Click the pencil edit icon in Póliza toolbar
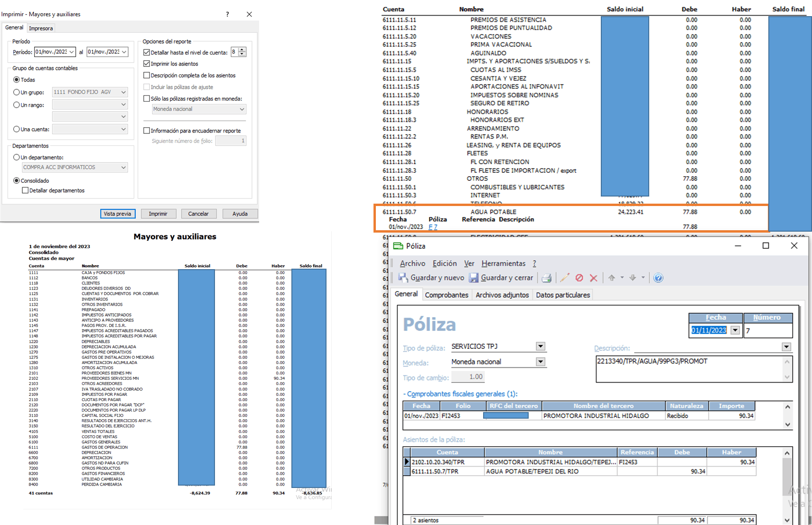Image resolution: width=812 pixels, height=525 pixels. (x=564, y=278)
